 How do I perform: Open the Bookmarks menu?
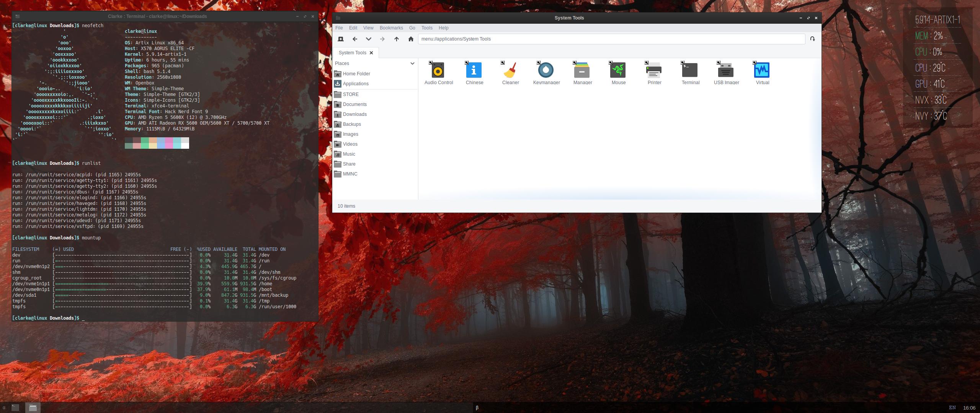point(391,28)
